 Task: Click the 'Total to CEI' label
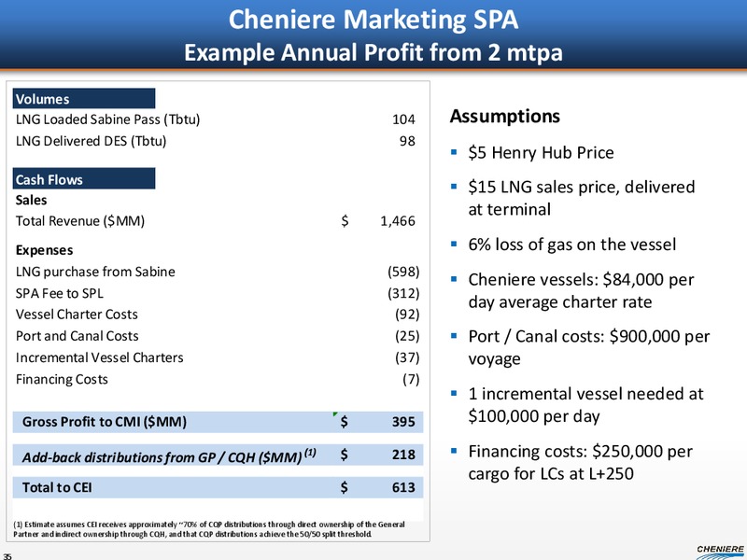(57, 487)
